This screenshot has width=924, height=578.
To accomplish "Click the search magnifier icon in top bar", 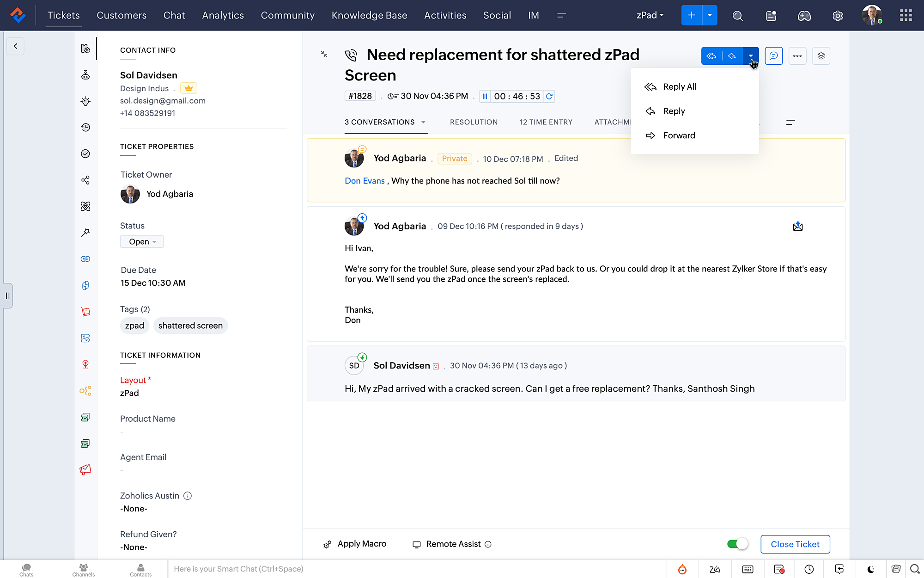I will point(737,16).
